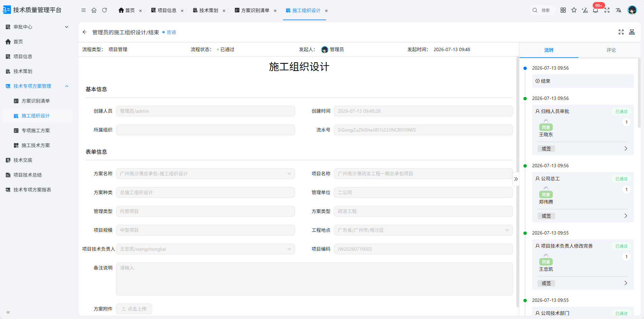Switch to the 项目信息 tab
Image resolution: width=644 pixels, height=319 pixels.
point(164,10)
